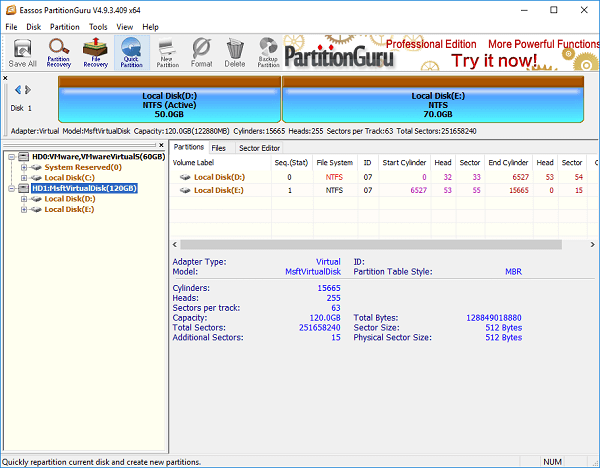This screenshot has width=600, height=468.
Task: Click the HD0 VMware disk icon in the tree
Action: (24, 157)
